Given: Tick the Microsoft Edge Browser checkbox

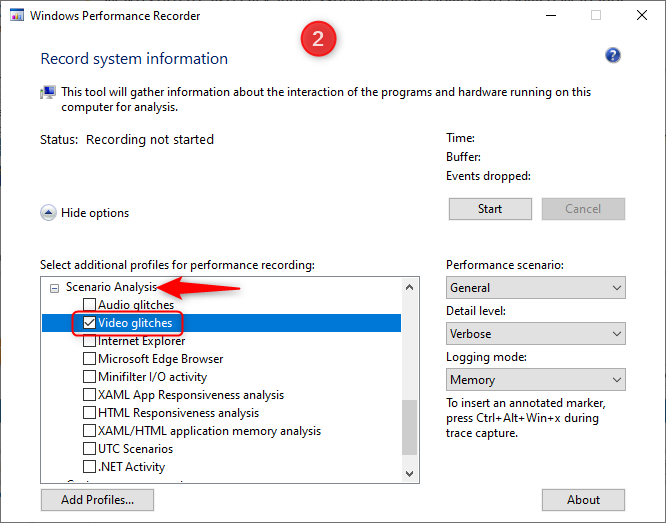Looking at the screenshot, I should (x=90, y=359).
